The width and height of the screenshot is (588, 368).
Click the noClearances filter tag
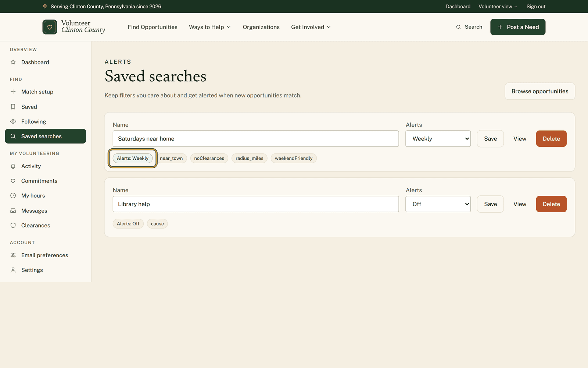pyautogui.click(x=209, y=158)
